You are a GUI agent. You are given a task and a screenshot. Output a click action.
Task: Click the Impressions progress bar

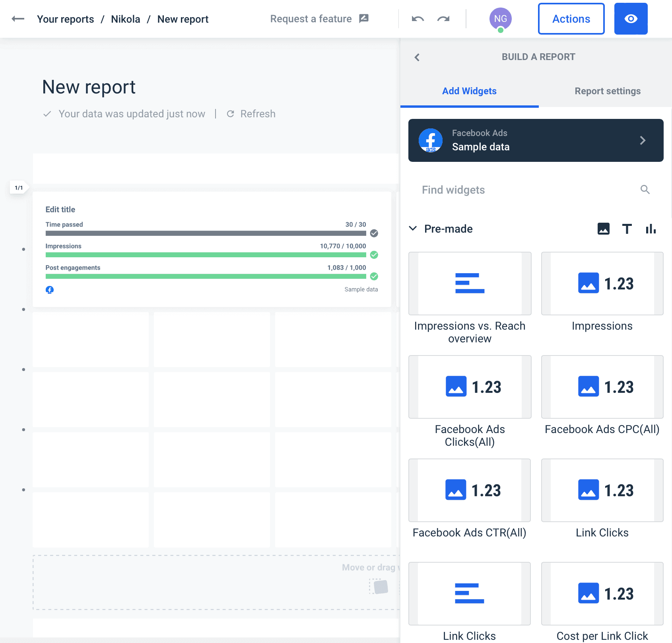206,255
